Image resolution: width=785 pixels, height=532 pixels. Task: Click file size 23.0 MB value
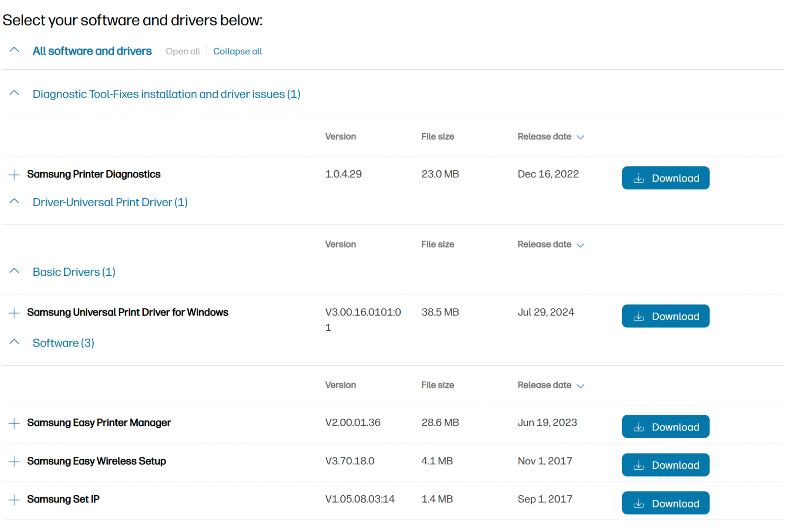coord(440,174)
